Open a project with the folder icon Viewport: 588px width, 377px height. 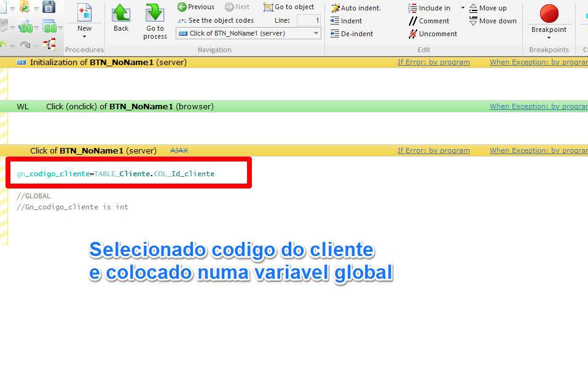pyautogui.click(x=25, y=6)
